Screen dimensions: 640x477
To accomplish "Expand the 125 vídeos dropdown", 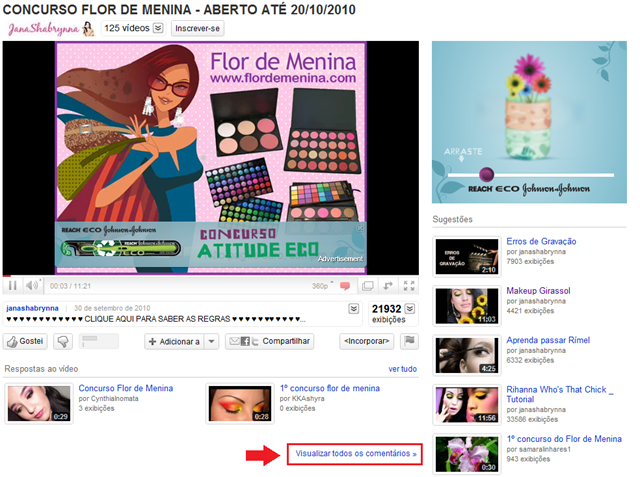I will point(158,28).
